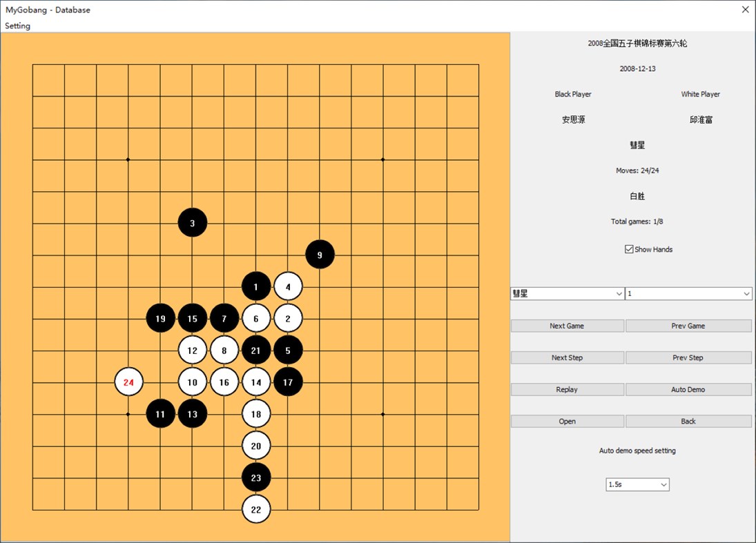Viewport: 756px width, 543px height.
Task: Start the Replay
Action: [x=567, y=389]
